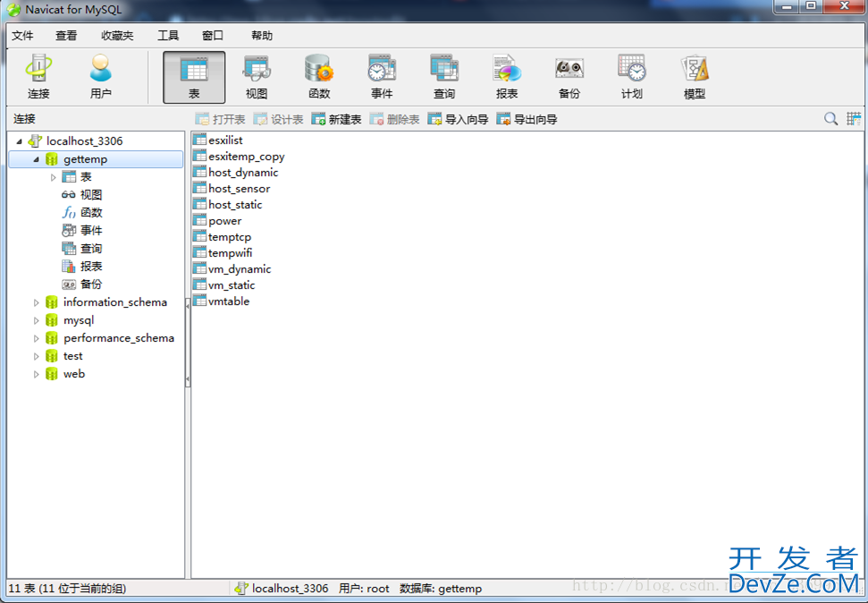
Task: Open the 函数 (Function) toolbar icon
Action: click(319, 77)
